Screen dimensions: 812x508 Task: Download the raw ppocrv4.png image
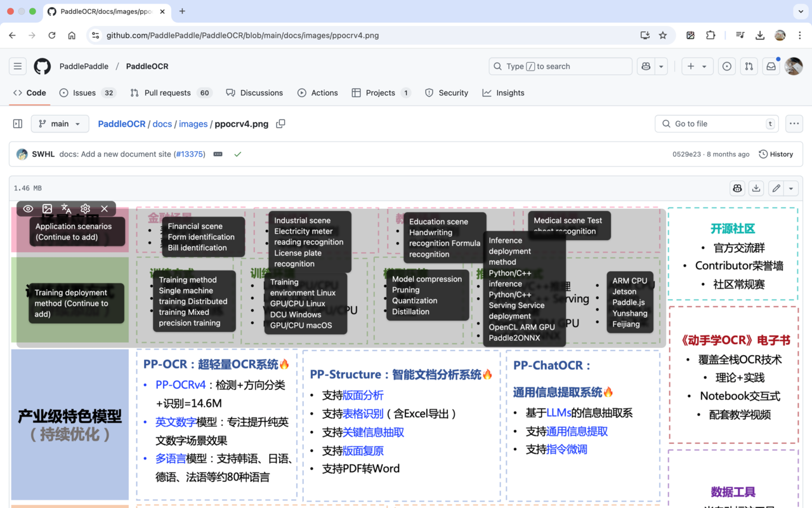(755, 188)
